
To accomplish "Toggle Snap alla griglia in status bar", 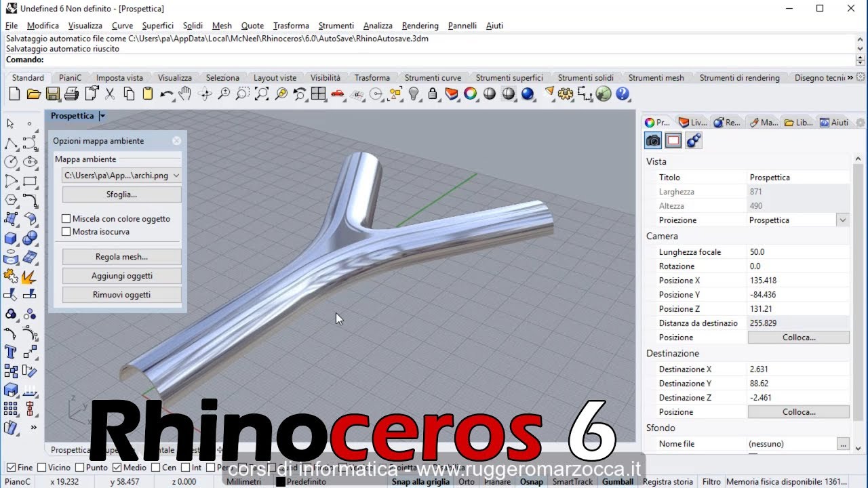I will click(x=420, y=482).
